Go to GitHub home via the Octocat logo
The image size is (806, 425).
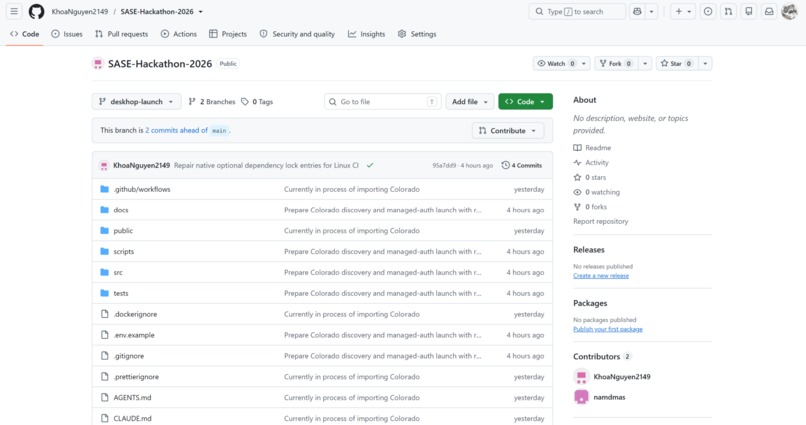point(36,11)
